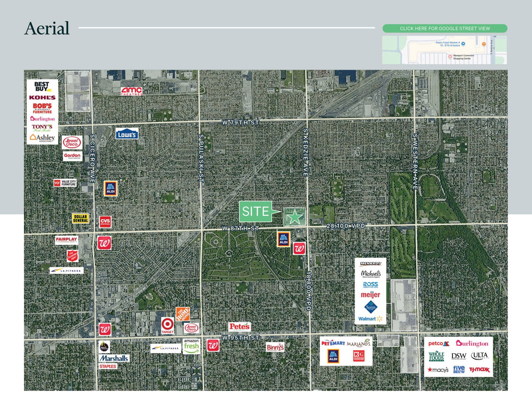Image resolution: width=532 pixels, height=411 pixels.
Task: Select the 'S CICERO AVE' street label
Action: (92, 158)
